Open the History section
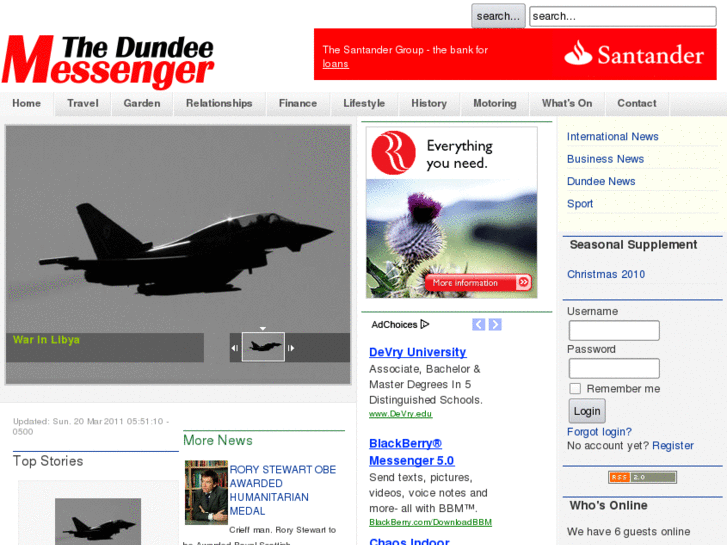The image size is (727, 545). [x=429, y=103]
